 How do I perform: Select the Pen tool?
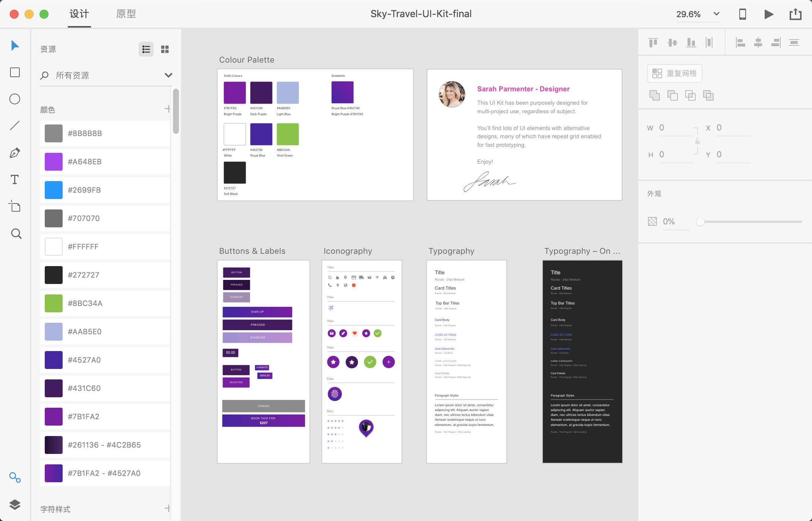pos(15,153)
